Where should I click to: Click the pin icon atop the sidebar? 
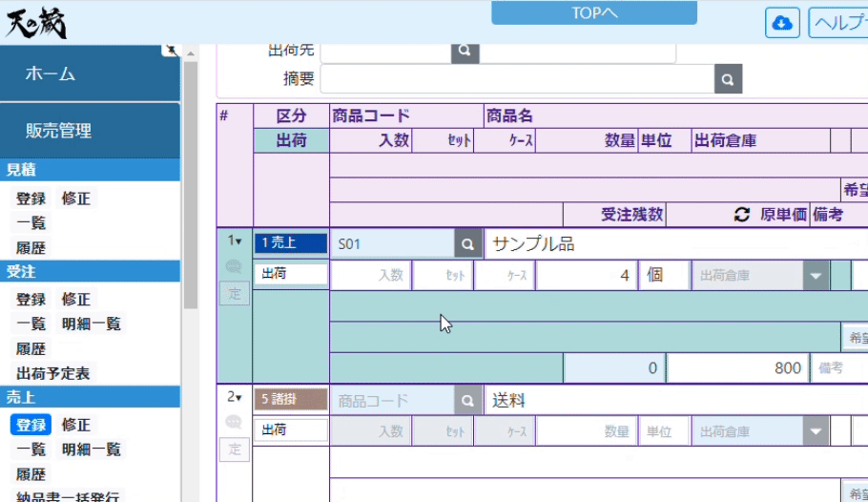[171, 51]
